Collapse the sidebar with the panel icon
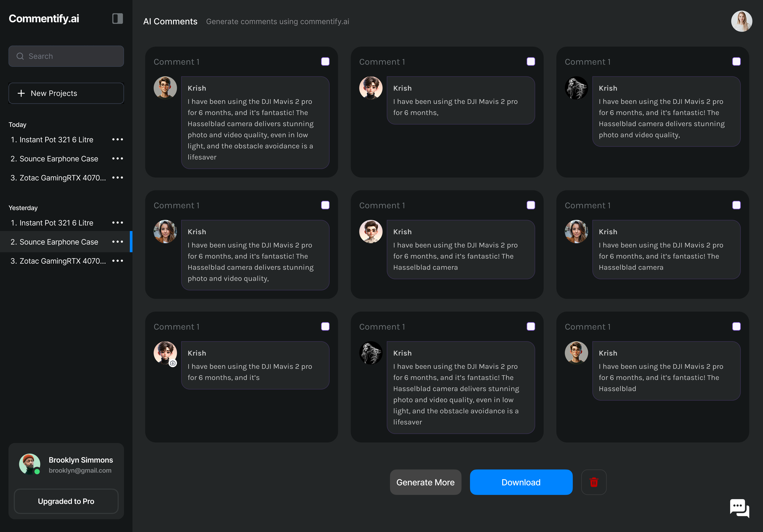 [x=118, y=19]
